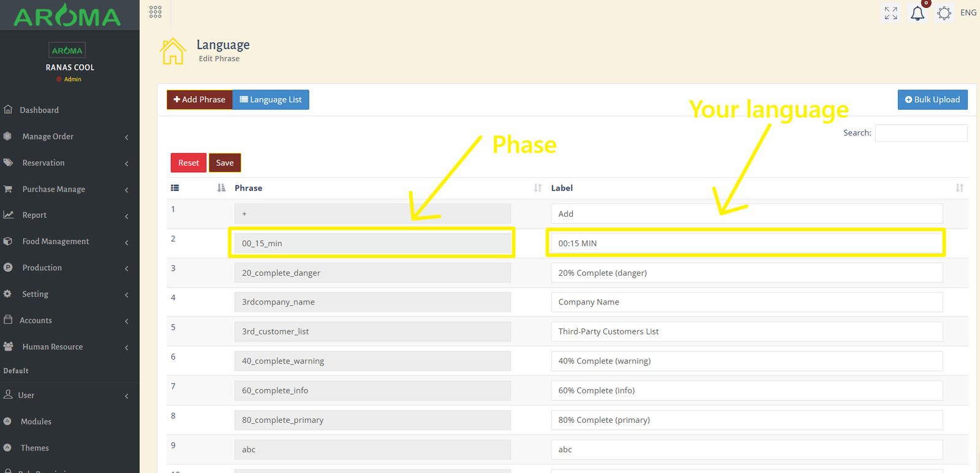Click the AROMA logo at top left

67,17
